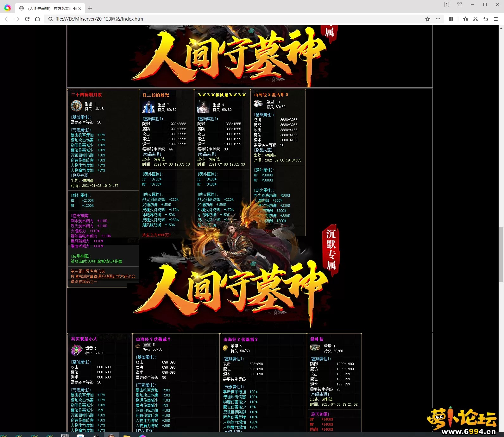Click the 红二孩的肚兜 armor item icon

pyautogui.click(x=148, y=107)
